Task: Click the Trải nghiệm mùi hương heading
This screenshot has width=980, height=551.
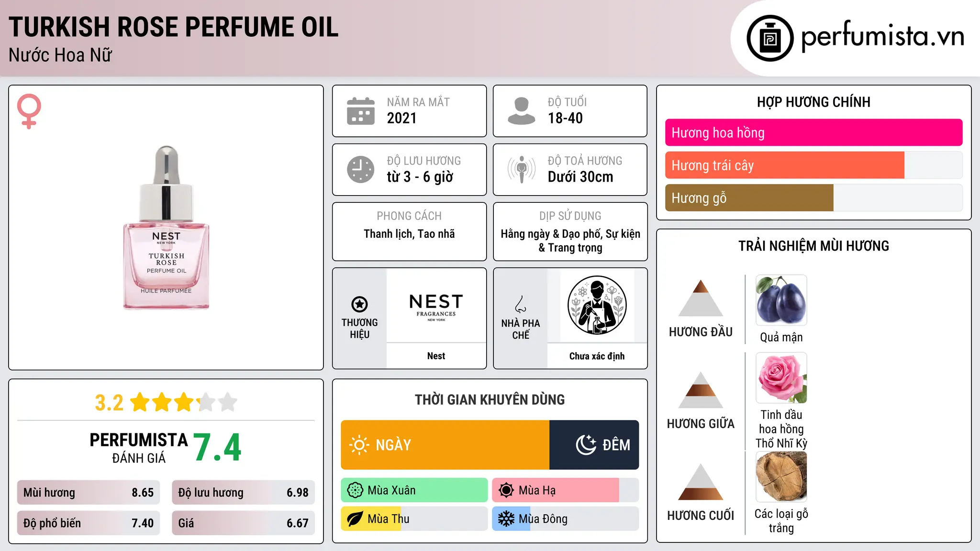Action: (x=814, y=246)
